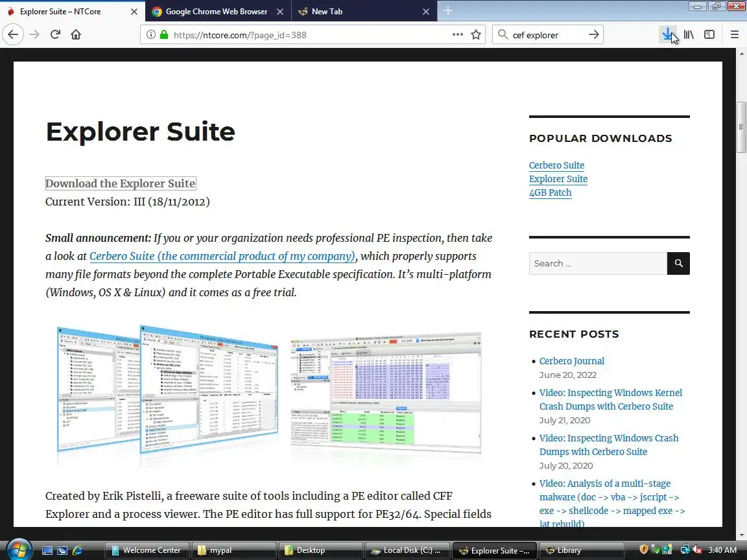Open Local Disk (C:) taskbar item
The width and height of the screenshot is (747, 560).
[407, 550]
